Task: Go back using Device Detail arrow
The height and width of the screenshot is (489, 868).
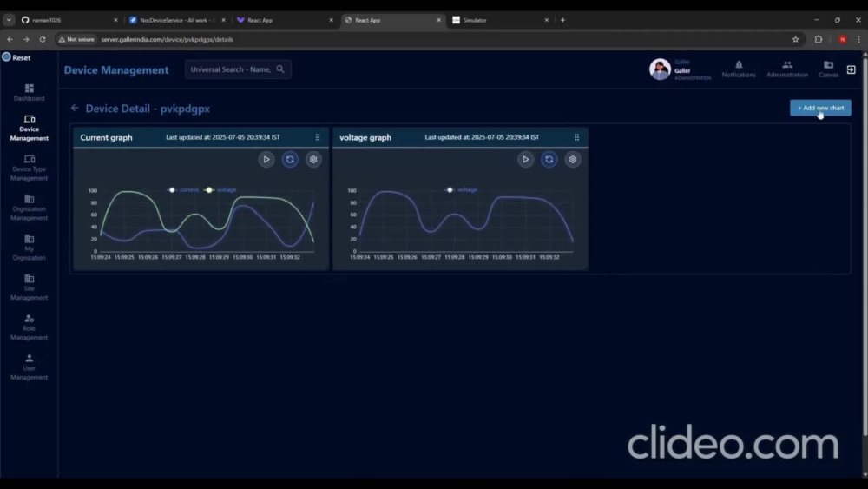Action: (75, 108)
